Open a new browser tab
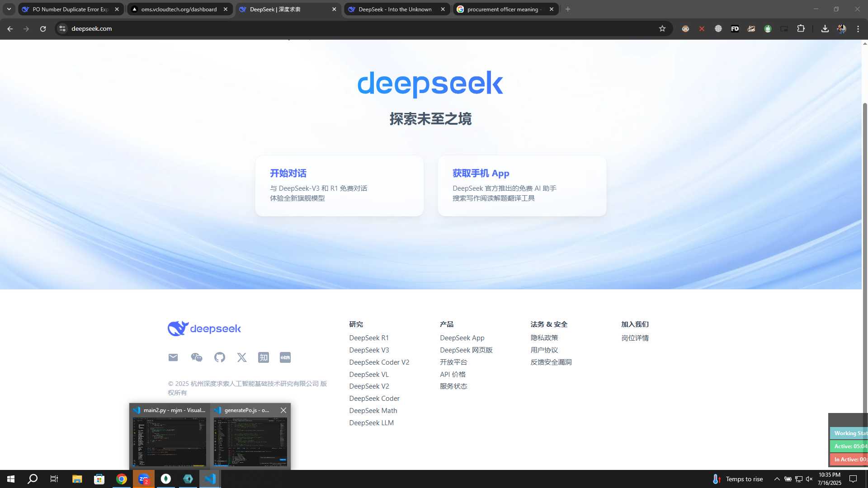Image resolution: width=868 pixels, height=488 pixels. click(568, 9)
